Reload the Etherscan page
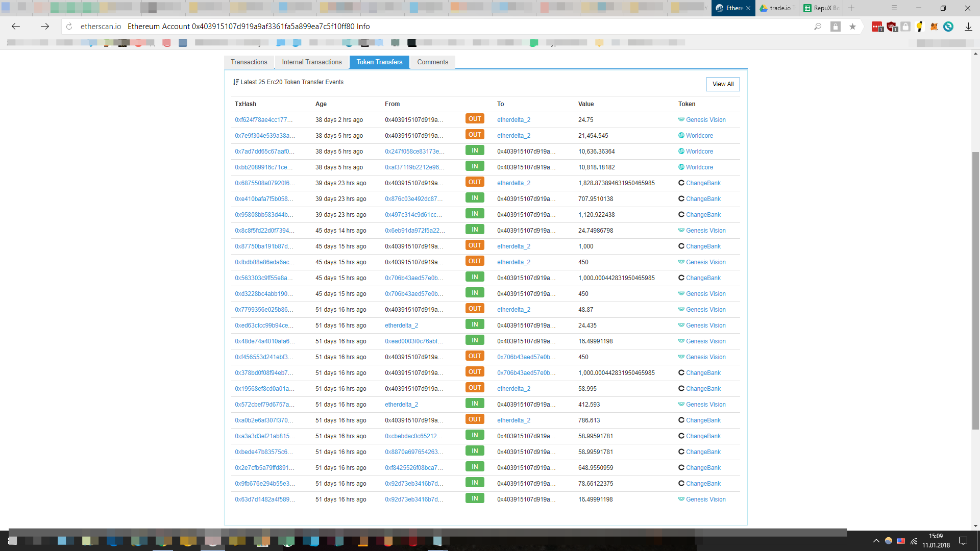The height and width of the screenshot is (551, 980). 69,27
